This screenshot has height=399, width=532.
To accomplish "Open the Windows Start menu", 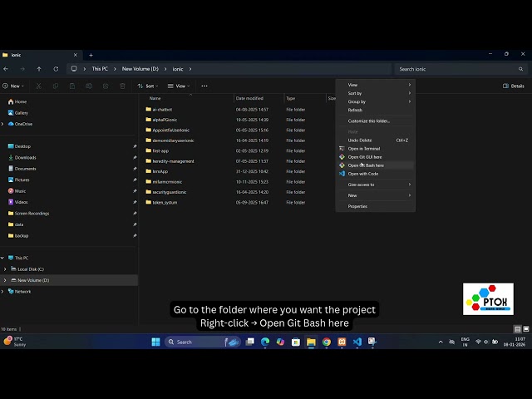I will pos(155,342).
